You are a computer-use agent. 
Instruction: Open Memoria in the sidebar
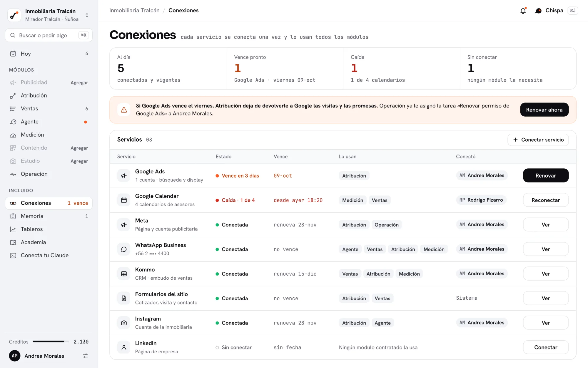click(x=49, y=216)
